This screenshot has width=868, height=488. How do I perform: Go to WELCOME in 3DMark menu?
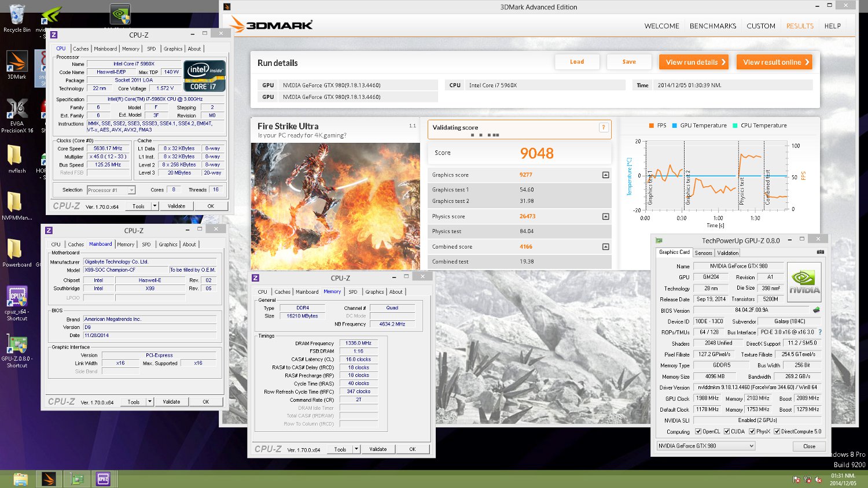click(662, 26)
